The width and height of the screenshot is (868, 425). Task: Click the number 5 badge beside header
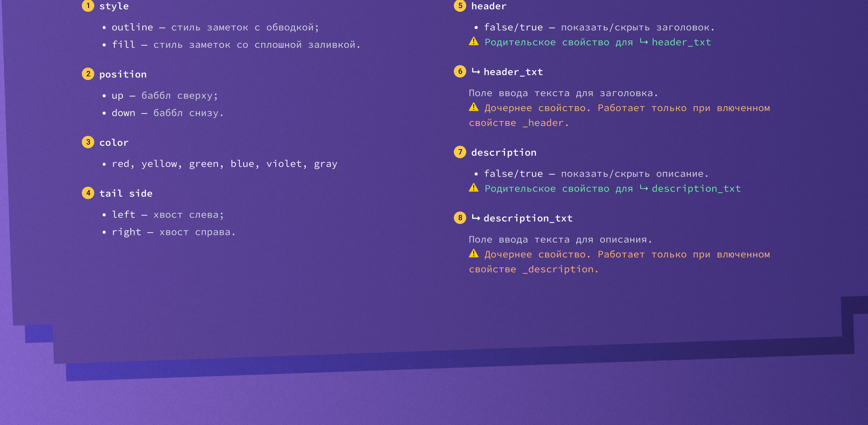pyautogui.click(x=460, y=6)
